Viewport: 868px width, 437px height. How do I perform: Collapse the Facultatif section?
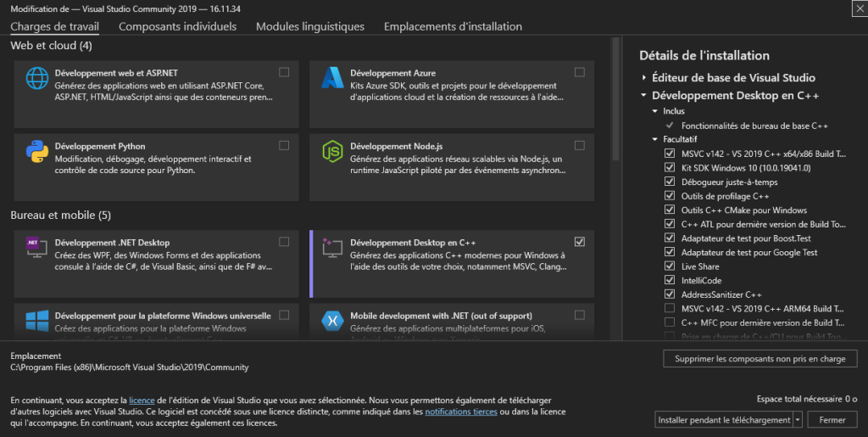[655, 139]
